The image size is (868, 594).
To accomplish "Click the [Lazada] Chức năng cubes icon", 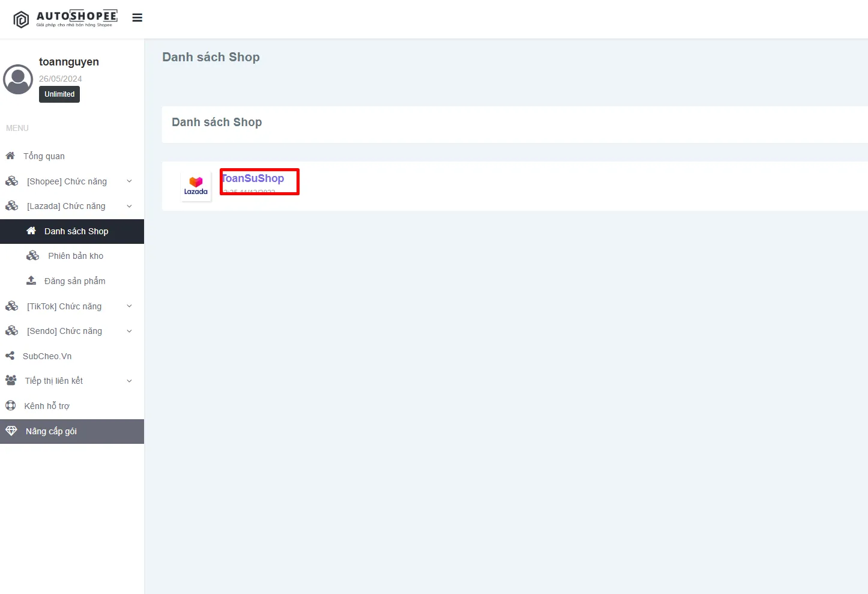I will pyautogui.click(x=11, y=206).
